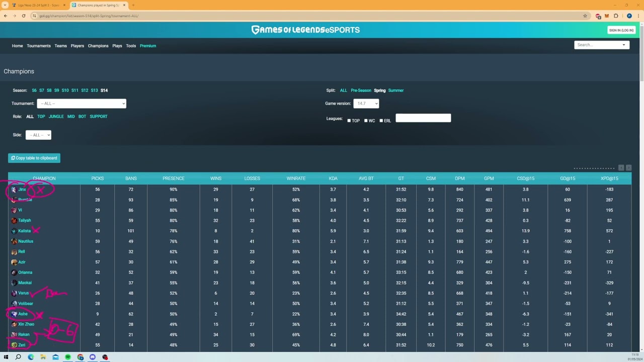Screen dimensions: 644x362
Task: Click the browser back arrow
Action: pos(6,16)
